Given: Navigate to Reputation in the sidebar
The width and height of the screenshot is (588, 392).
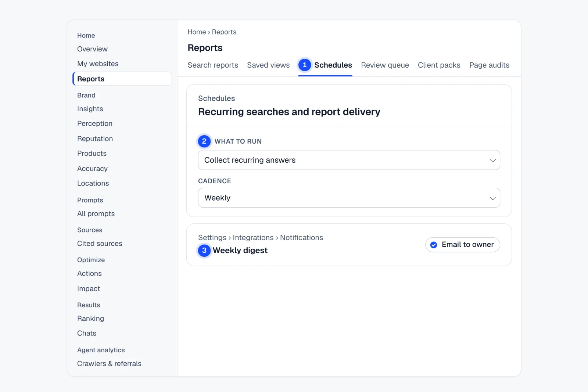Looking at the screenshot, I should click(95, 139).
